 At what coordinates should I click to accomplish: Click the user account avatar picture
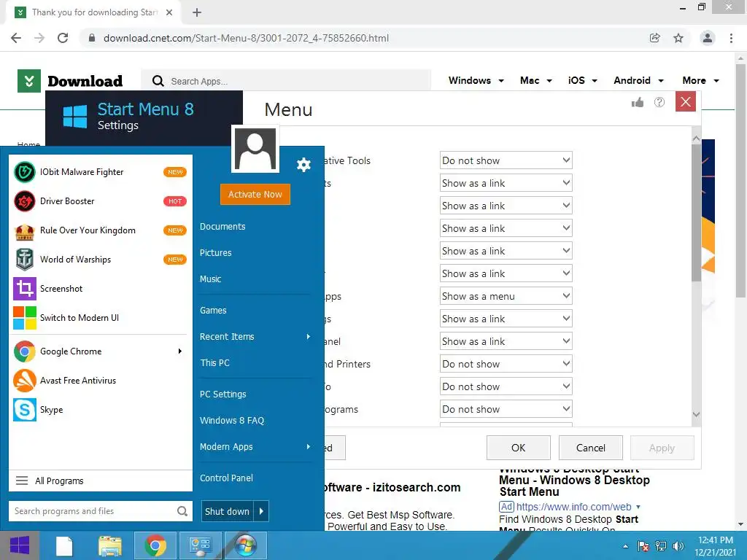(x=255, y=149)
